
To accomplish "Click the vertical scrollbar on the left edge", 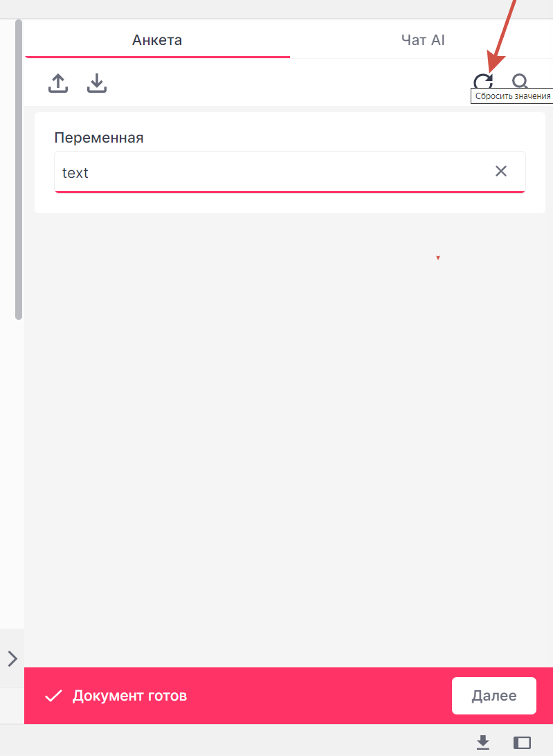I will point(18,169).
